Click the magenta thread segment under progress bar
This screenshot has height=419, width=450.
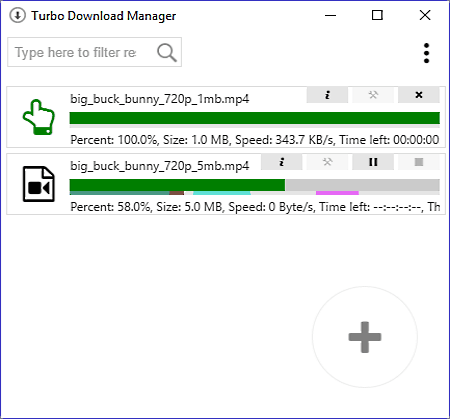pos(337,193)
